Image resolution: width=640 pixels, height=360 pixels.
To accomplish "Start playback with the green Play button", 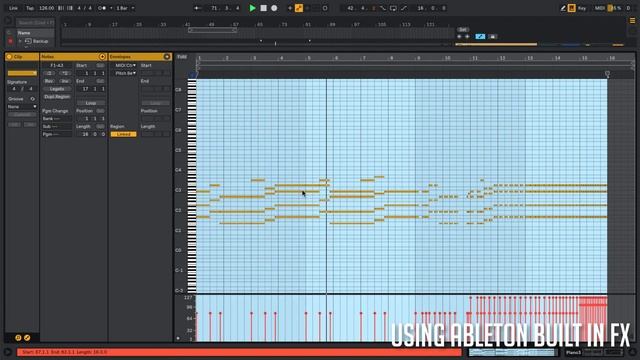I will coord(252,8).
